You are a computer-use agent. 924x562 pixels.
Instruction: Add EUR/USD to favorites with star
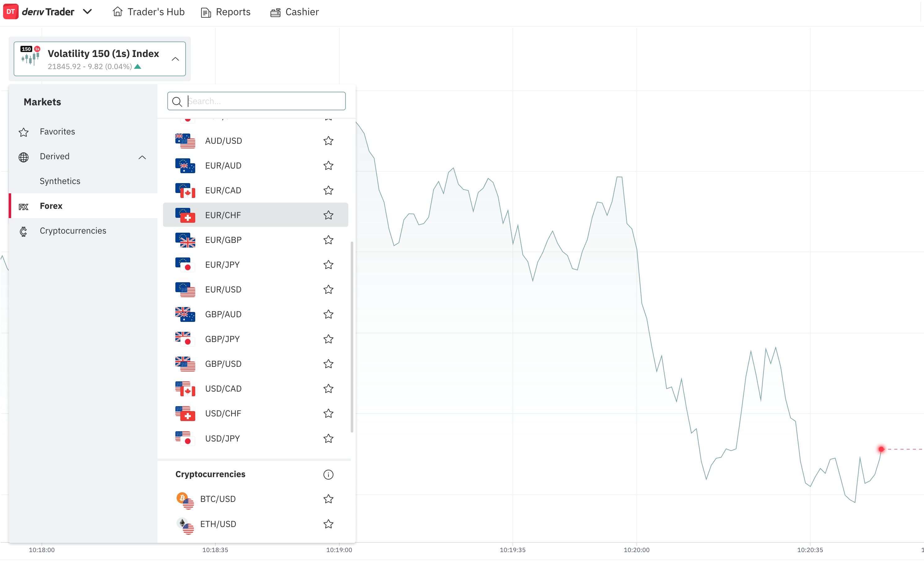[328, 289]
